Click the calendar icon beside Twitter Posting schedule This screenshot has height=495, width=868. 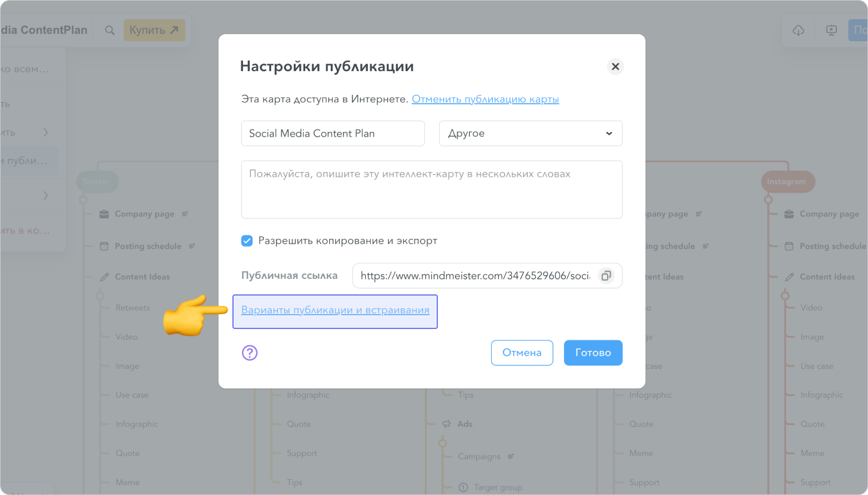coord(104,246)
